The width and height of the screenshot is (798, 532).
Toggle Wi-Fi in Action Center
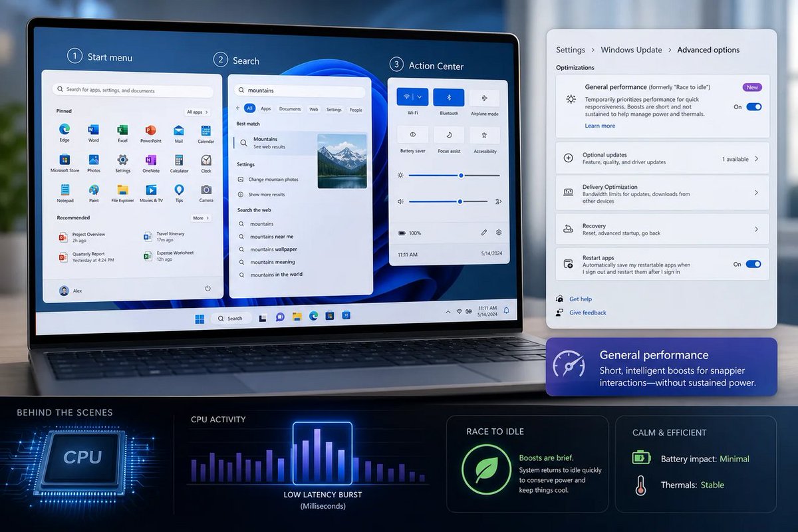(x=405, y=96)
